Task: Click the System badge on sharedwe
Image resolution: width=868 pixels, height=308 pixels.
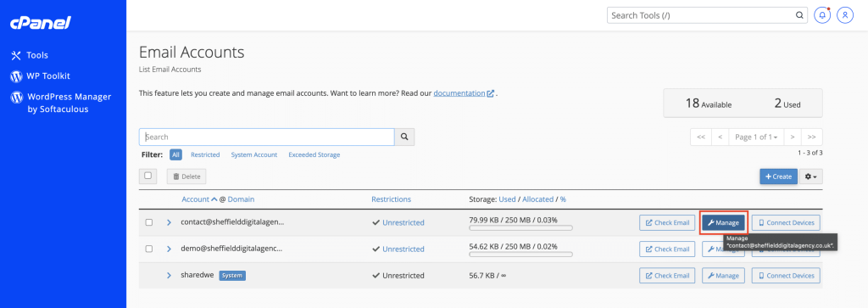Action: click(232, 275)
